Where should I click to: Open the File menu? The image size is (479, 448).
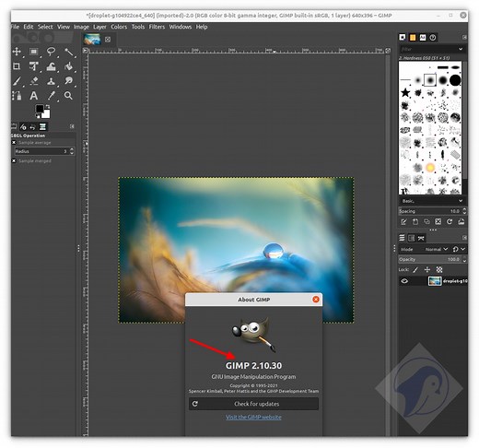click(x=15, y=27)
